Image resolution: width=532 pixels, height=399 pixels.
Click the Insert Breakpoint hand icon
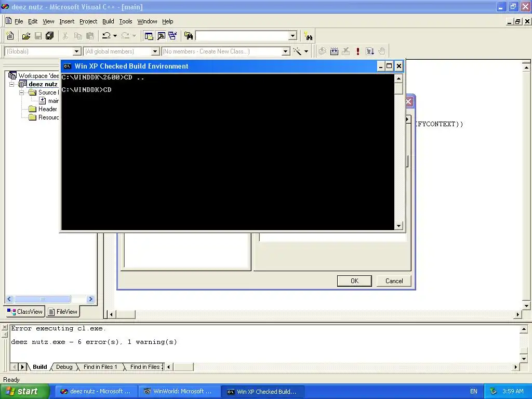[382, 51]
